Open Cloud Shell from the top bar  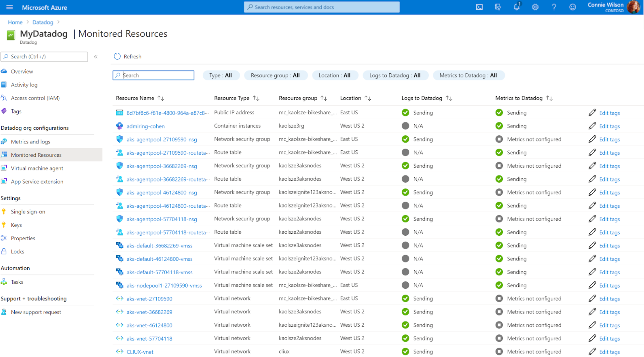click(x=479, y=7)
